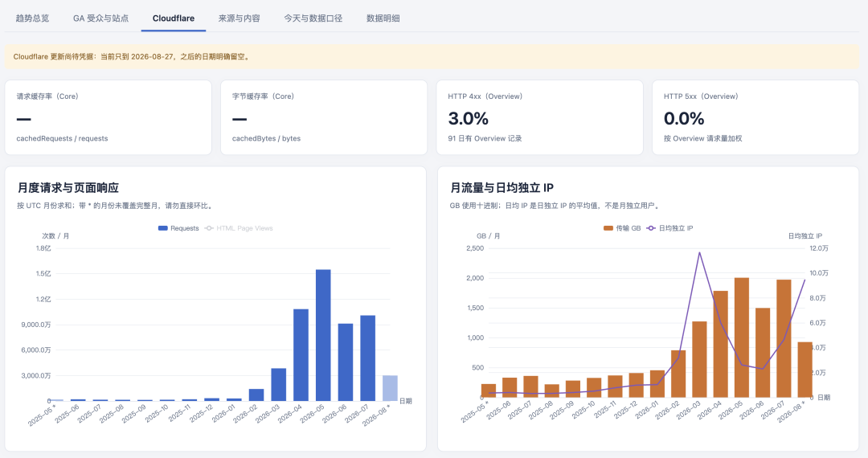Click the orange 传输 GB legend swatch

click(x=608, y=228)
